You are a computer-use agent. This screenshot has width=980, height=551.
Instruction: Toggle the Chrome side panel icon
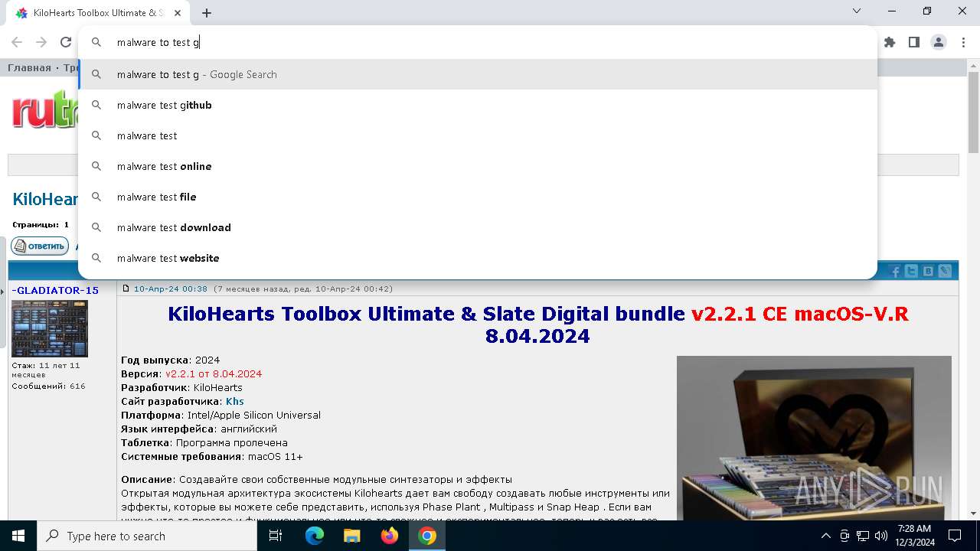[x=914, y=42]
